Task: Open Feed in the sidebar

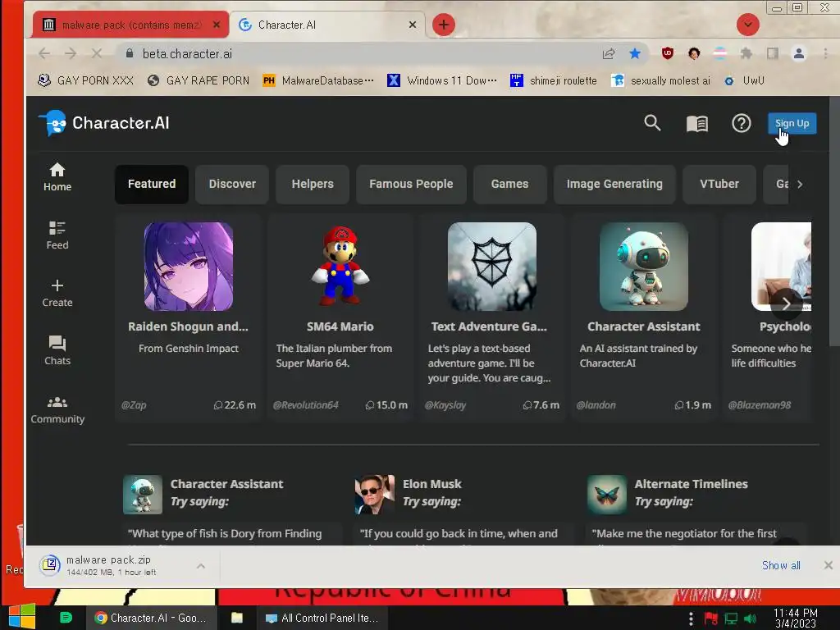Action: [57, 235]
